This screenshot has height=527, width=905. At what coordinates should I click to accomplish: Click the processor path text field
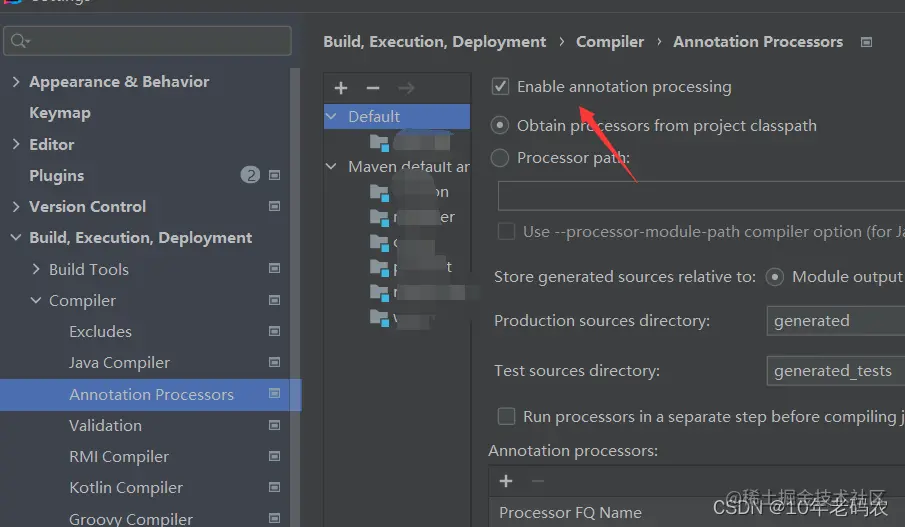point(701,196)
